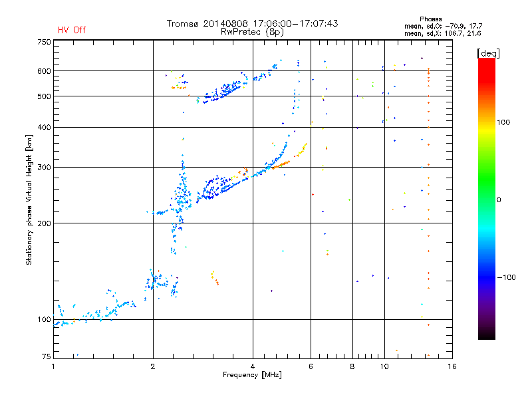Click x-axis tick label '1'
This screenshot has width=532, height=399.
click(53, 366)
